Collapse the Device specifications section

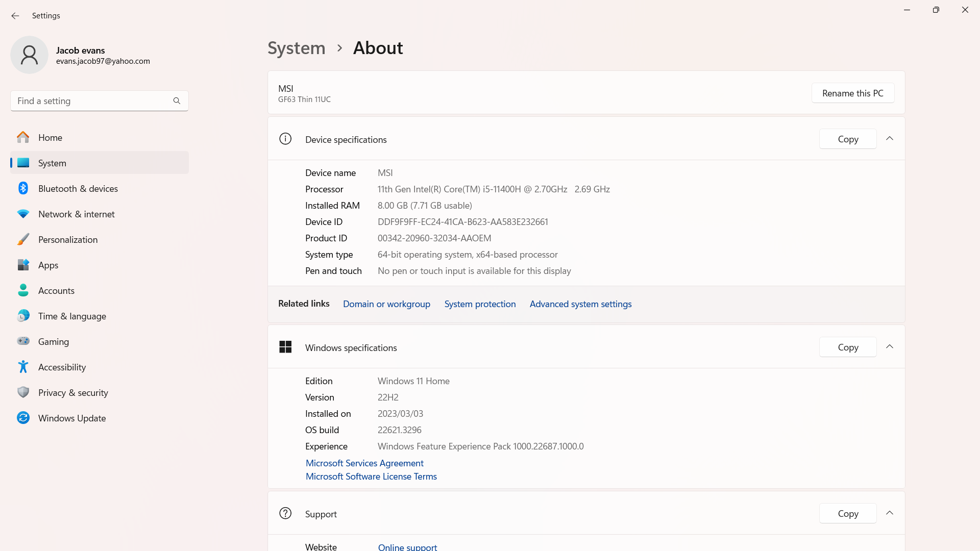click(x=890, y=139)
